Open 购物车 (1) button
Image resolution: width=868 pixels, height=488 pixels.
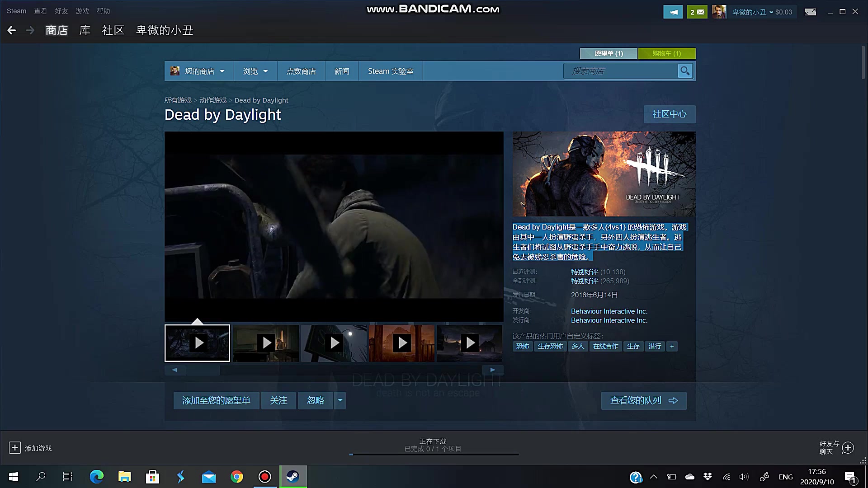[667, 53]
